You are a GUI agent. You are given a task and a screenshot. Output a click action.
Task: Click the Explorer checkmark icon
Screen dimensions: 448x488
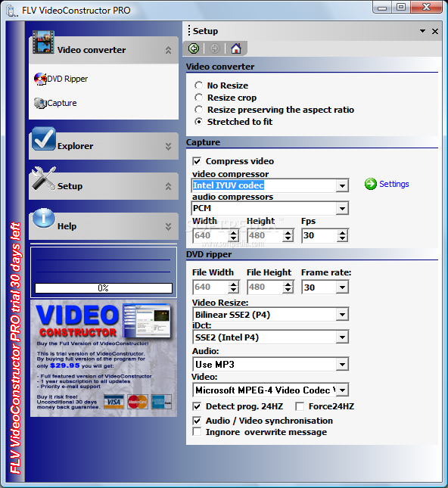(44, 138)
